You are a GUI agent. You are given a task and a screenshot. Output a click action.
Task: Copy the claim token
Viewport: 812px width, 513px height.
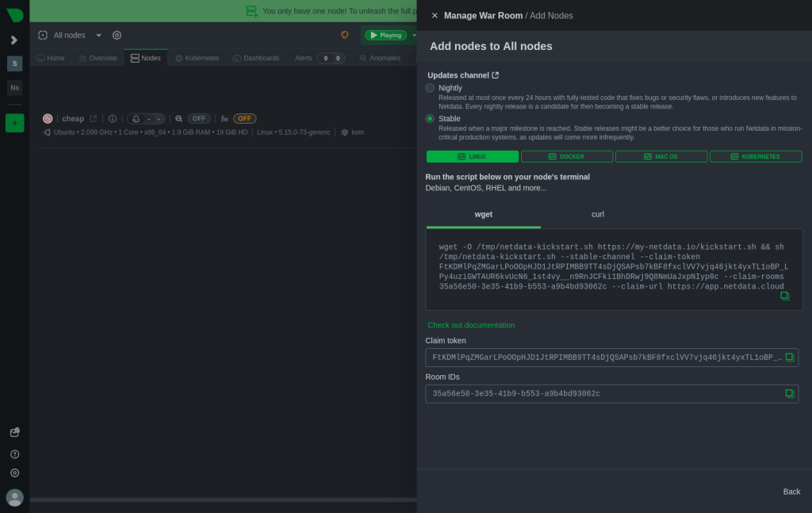(x=789, y=357)
